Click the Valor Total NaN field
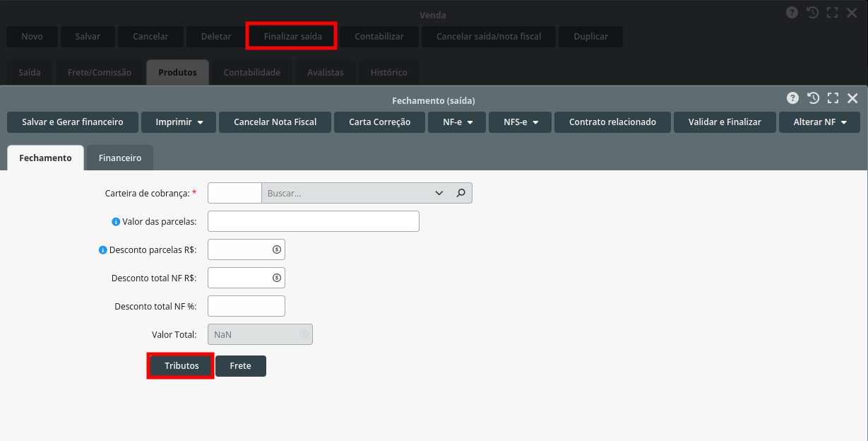The width and height of the screenshot is (868, 441). coord(260,334)
